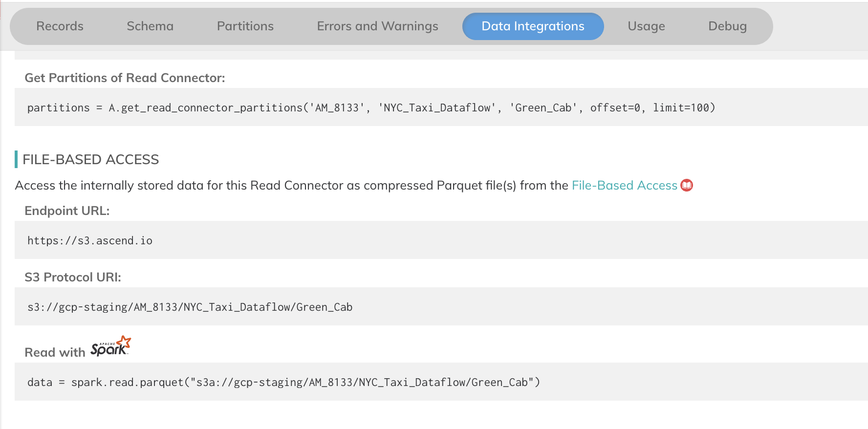Screen dimensions: 868x429
Task: Click the Endpoint URL label
Action: click(x=67, y=211)
